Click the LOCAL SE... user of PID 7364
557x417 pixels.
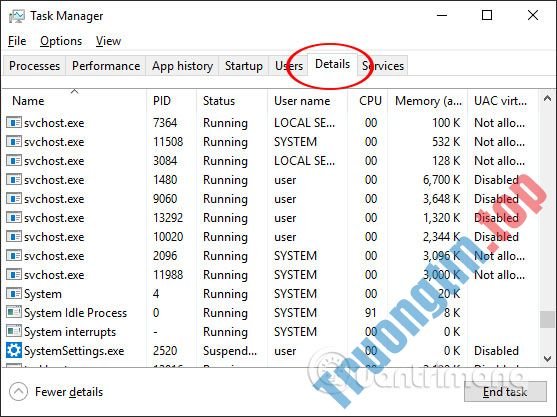304,123
